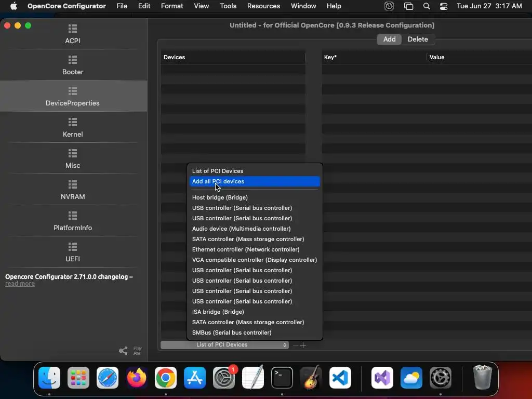Launch GarageBand from the Dock
532x399 pixels.
pyautogui.click(x=311, y=378)
